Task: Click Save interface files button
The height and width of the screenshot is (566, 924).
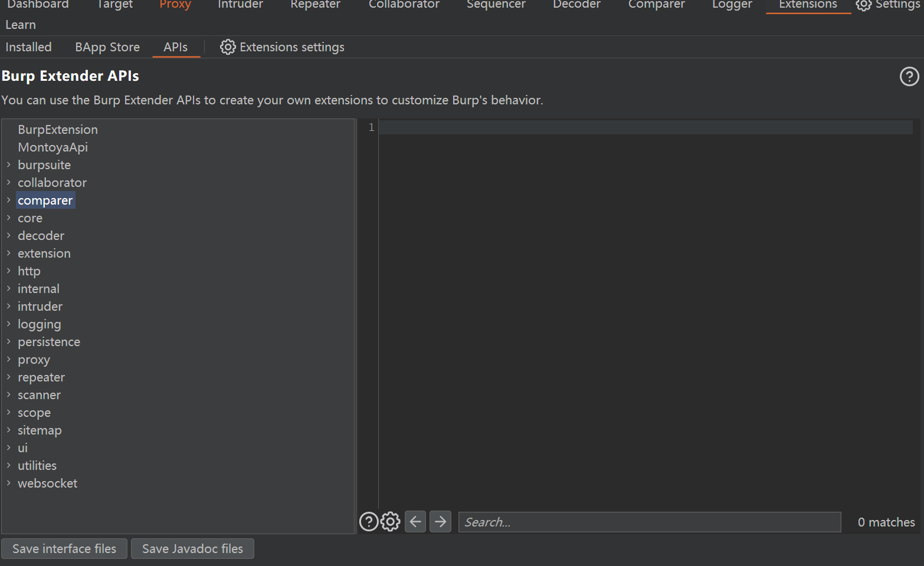Action: pos(64,549)
